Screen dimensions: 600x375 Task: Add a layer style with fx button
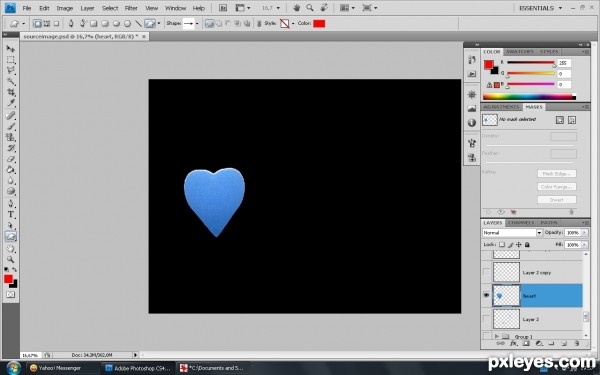point(513,344)
